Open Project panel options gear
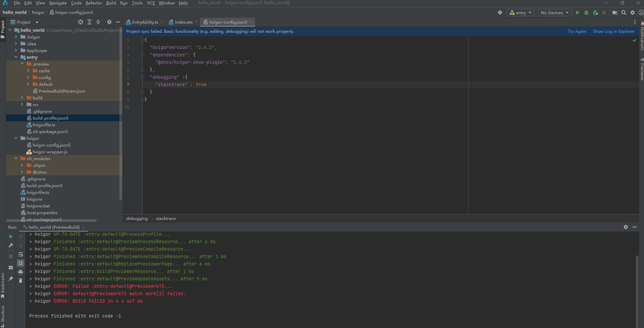Screen dimensions: 644x328 [109, 22]
